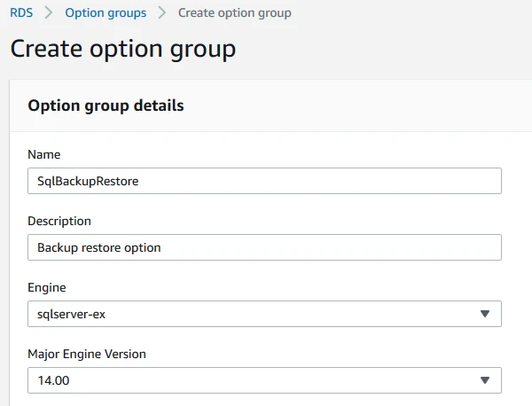532x406 pixels.
Task: Expand the Major Engine Version dropdown
Action: (x=264, y=380)
